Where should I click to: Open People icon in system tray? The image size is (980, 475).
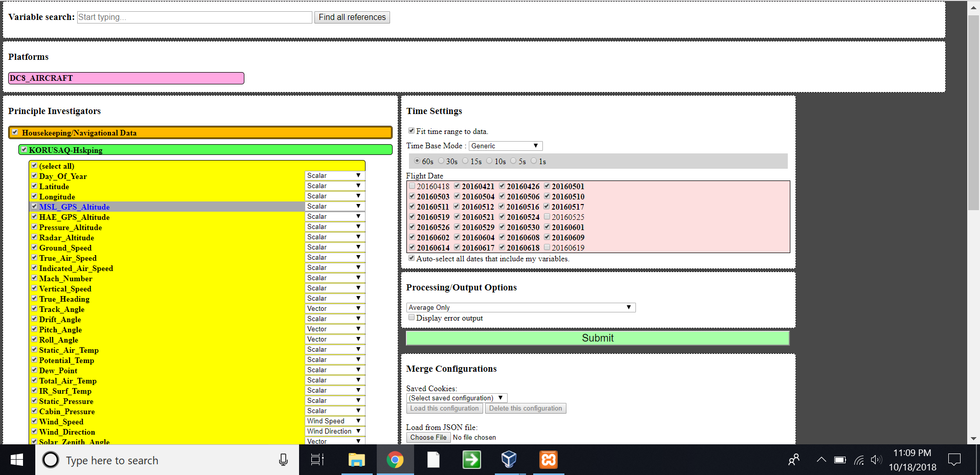tap(793, 460)
